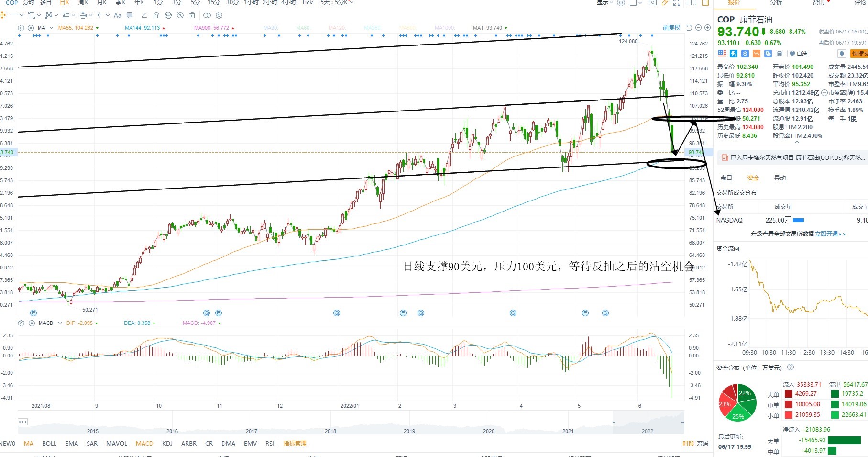
Task: Select the crosshair move cursor tool
Action: pos(3,15)
